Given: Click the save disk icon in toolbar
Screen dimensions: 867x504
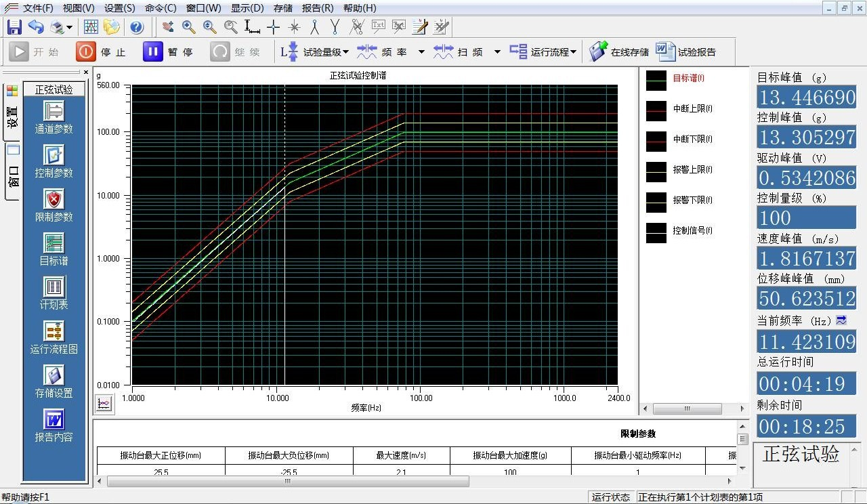Looking at the screenshot, I should [x=14, y=27].
